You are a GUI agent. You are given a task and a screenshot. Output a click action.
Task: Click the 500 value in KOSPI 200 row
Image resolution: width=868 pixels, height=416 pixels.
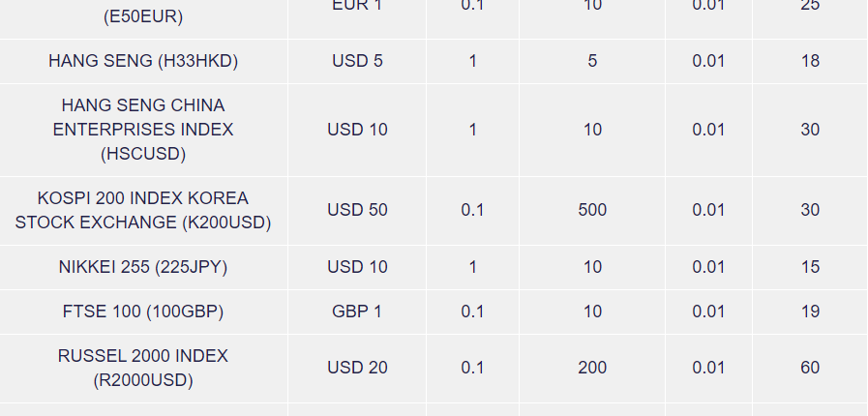pyautogui.click(x=592, y=210)
